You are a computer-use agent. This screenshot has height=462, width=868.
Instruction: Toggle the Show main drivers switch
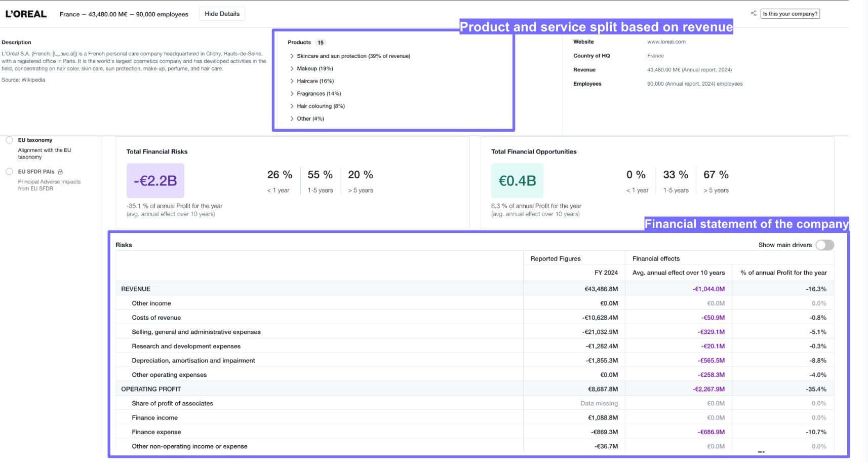(x=824, y=245)
